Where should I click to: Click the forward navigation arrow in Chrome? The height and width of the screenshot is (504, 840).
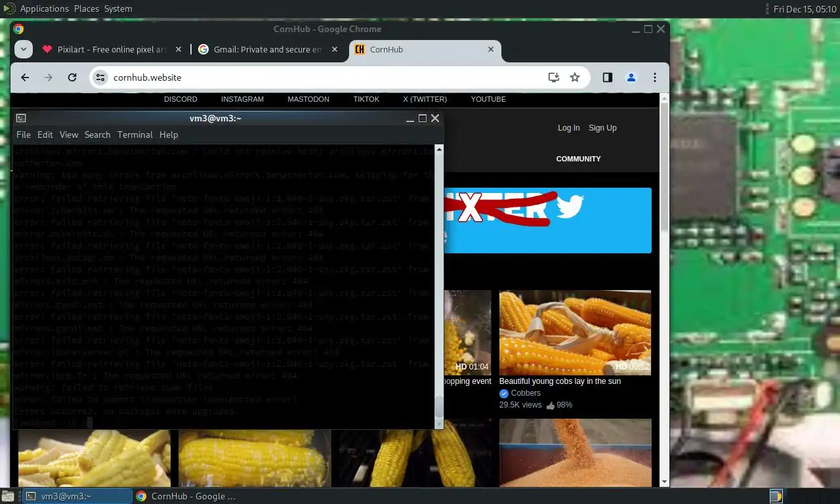pos(49,77)
